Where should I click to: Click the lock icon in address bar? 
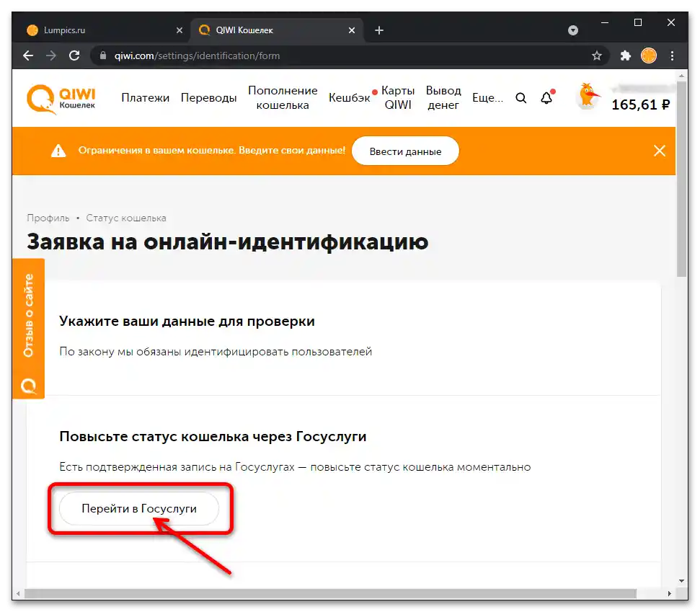click(103, 56)
